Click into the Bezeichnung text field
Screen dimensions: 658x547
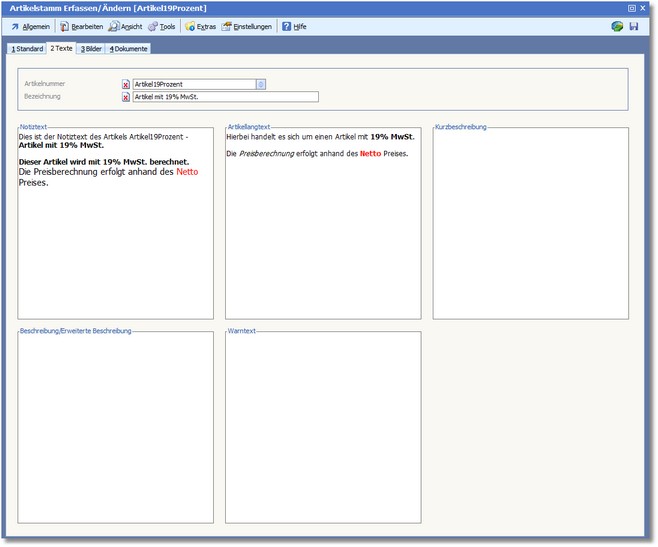point(225,98)
